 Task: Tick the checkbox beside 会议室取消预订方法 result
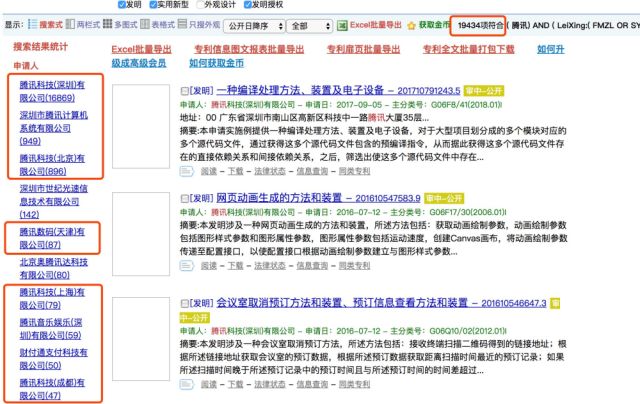click(184, 303)
